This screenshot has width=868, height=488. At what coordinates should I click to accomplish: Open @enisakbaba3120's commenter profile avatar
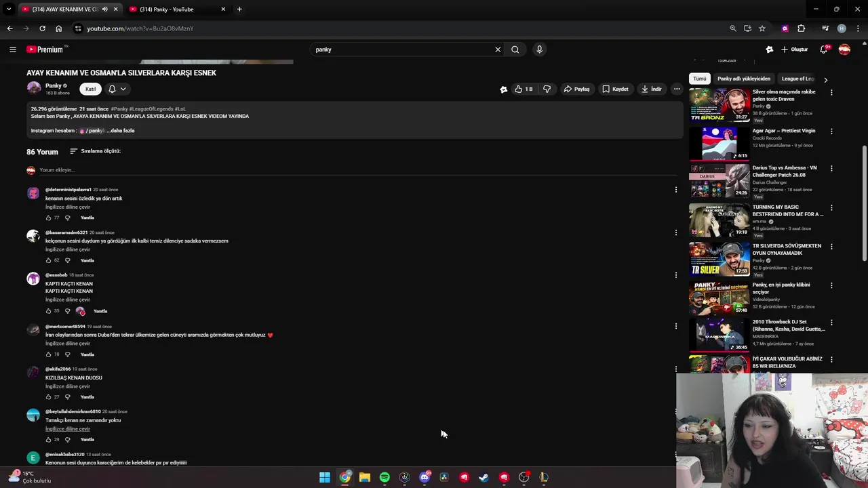[x=33, y=458]
